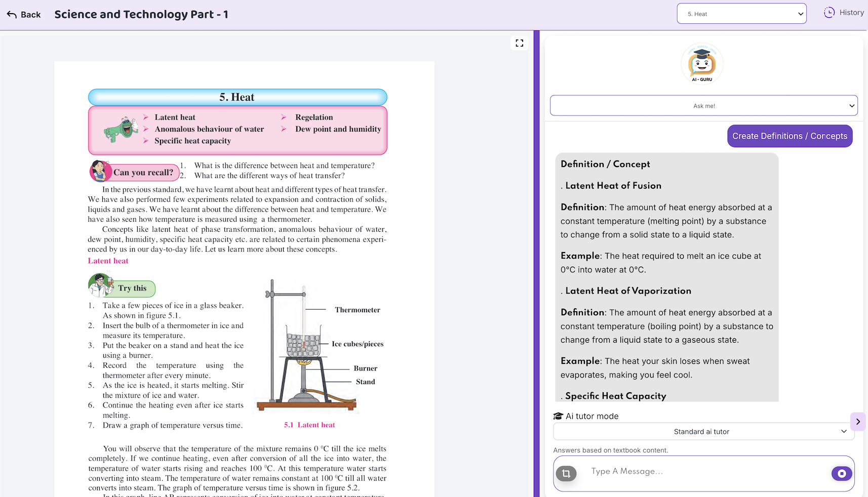Click the purple vertical panel divider

point(536,264)
